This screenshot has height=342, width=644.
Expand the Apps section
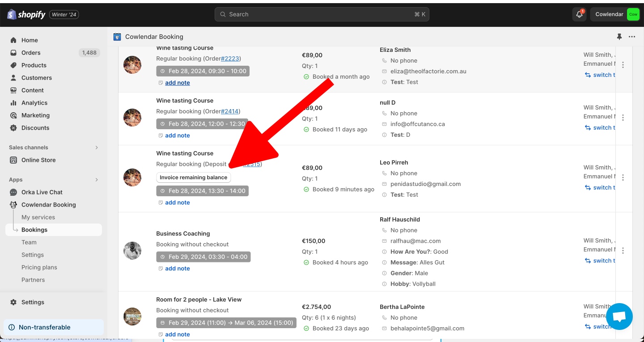pos(97,180)
